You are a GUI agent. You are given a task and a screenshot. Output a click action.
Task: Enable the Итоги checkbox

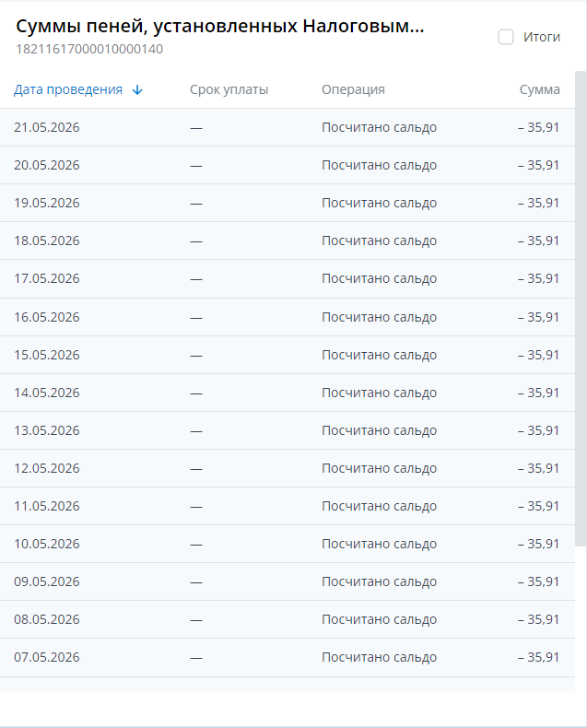(506, 37)
